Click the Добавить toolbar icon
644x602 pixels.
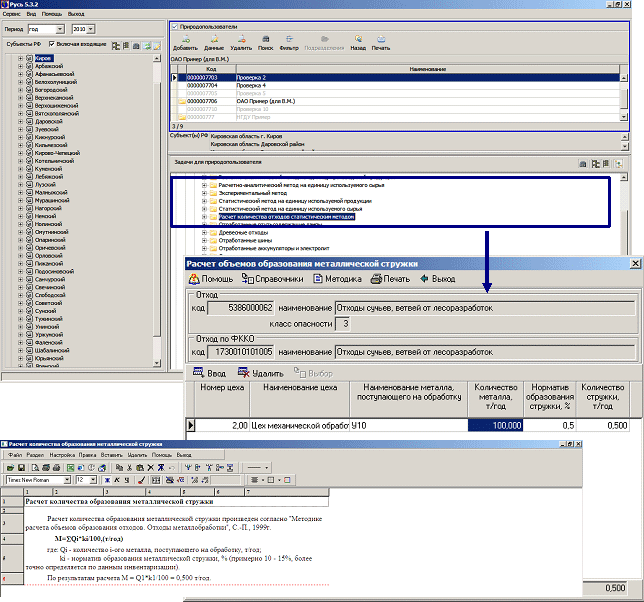(184, 42)
